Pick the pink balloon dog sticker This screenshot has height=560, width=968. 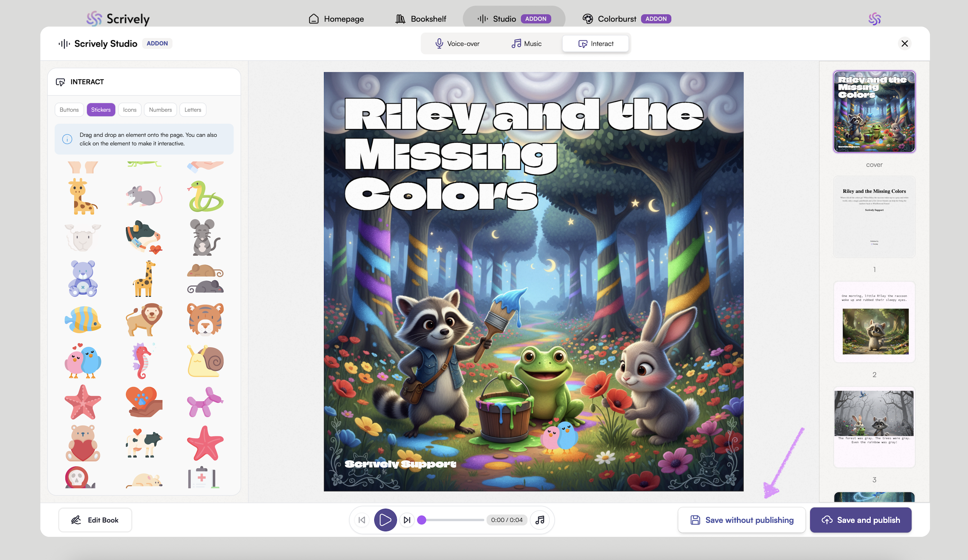click(205, 402)
